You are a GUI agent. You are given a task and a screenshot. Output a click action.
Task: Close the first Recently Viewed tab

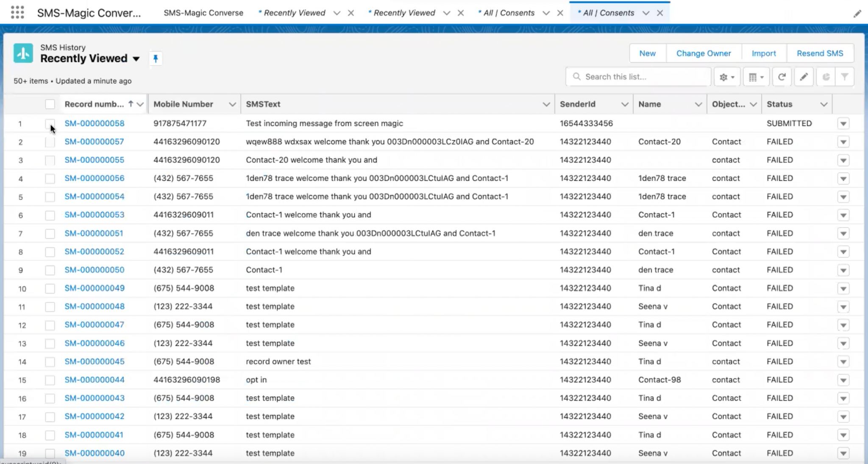tap(351, 13)
